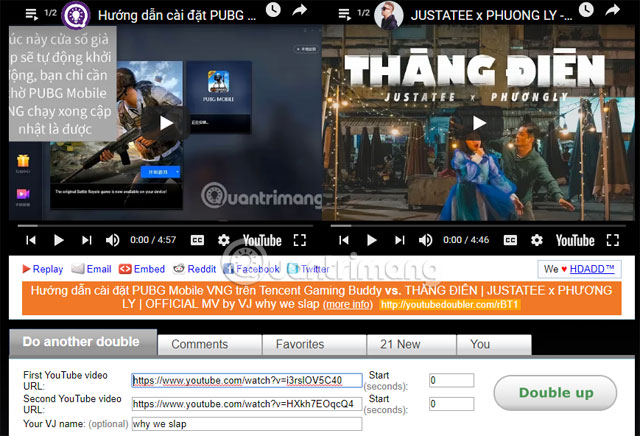The width and height of the screenshot is (640, 436).
Task: Switch to the Comments tab
Action: (209, 345)
